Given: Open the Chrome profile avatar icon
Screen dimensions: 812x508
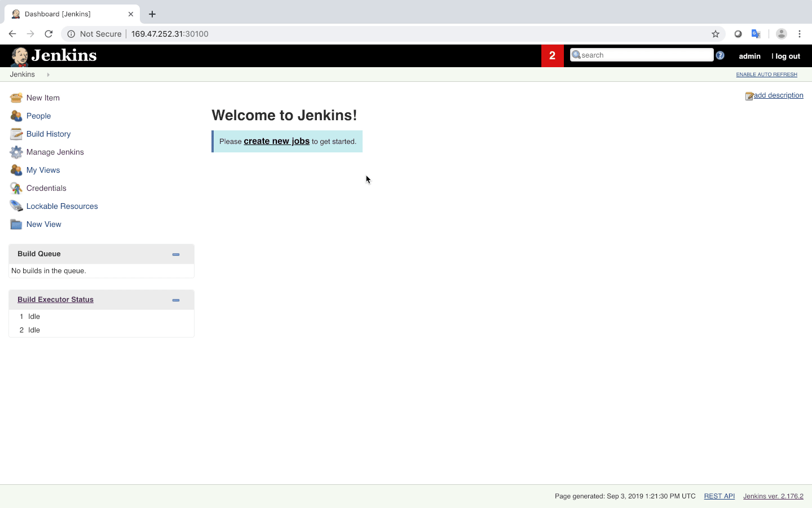Looking at the screenshot, I should [x=781, y=34].
